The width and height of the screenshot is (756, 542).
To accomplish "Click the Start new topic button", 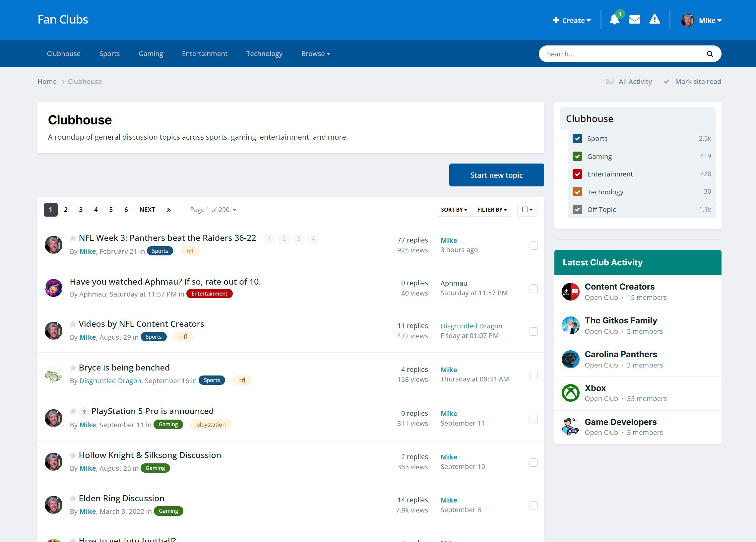I will [x=496, y=175].
